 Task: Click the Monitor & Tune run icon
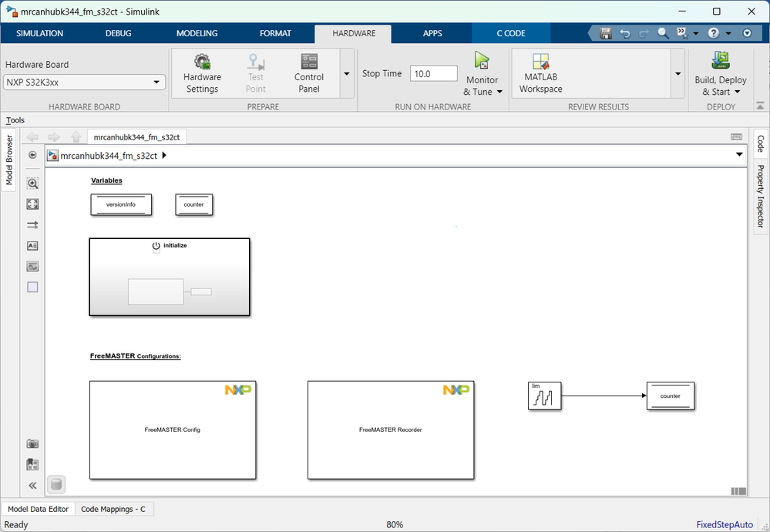coord(482,61)
